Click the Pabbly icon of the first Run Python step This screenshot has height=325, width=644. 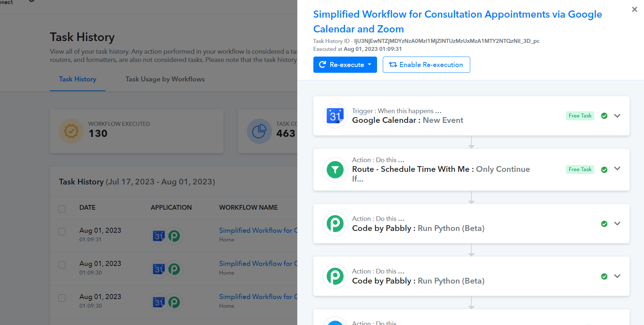pos(335,223)
